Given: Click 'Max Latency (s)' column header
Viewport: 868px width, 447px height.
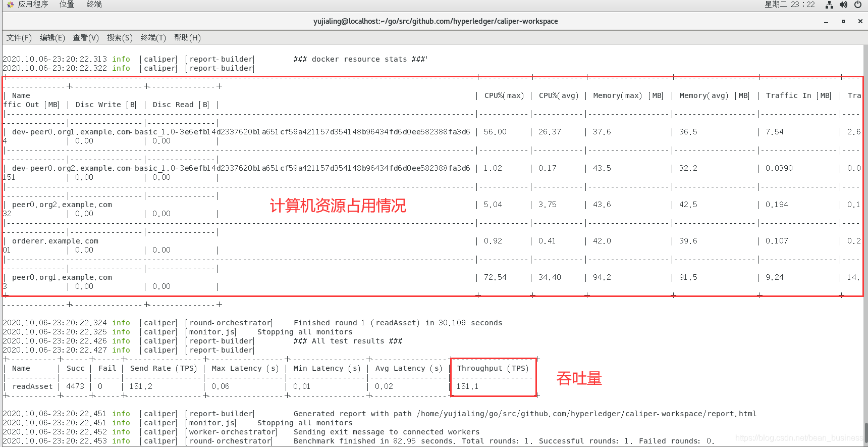Looking at the screenshot, I should pyautogui.click(x=245, y=368).
